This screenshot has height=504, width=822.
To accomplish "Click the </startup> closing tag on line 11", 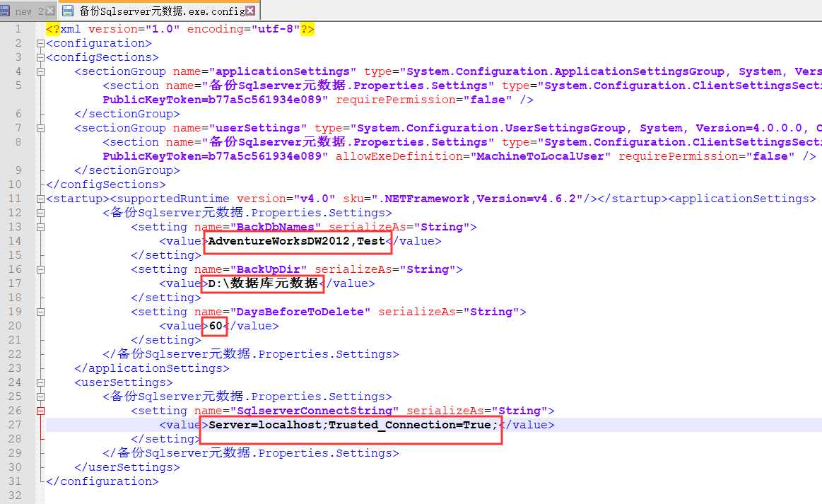I will pyautogui.click(x=633, y=199).
